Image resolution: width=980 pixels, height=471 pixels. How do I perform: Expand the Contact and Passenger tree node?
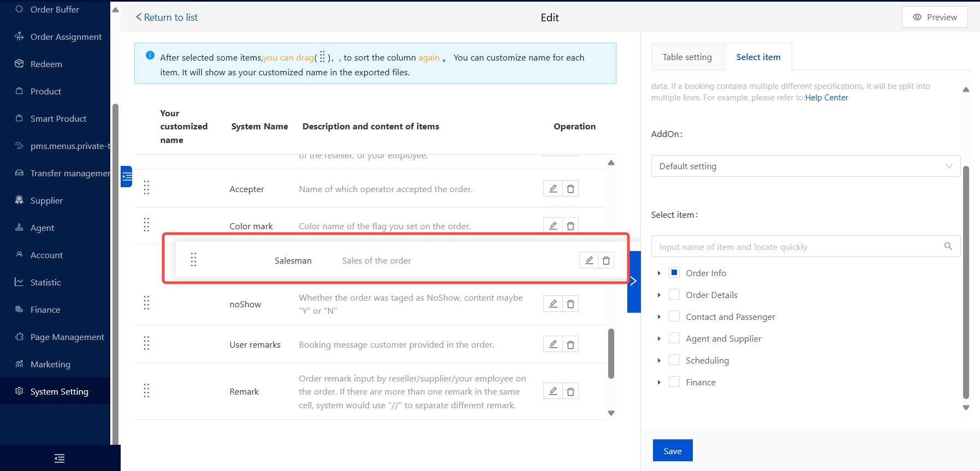tap(659, 317)
